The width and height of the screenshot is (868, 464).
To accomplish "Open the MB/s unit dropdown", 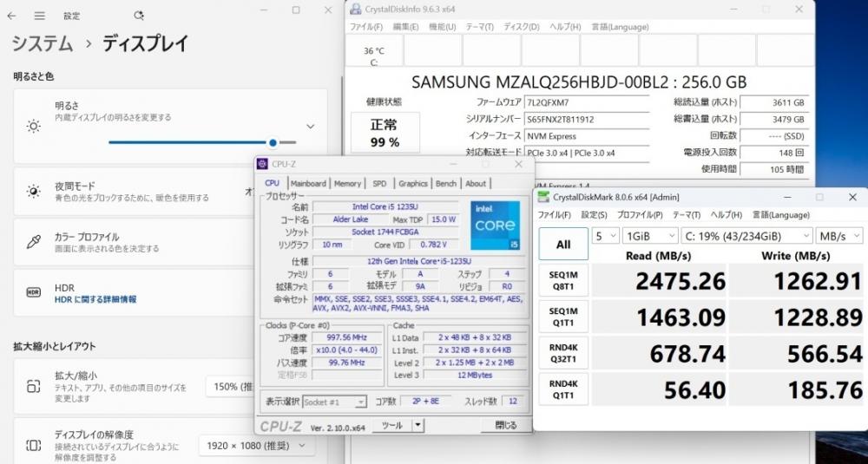I will 839,236.
